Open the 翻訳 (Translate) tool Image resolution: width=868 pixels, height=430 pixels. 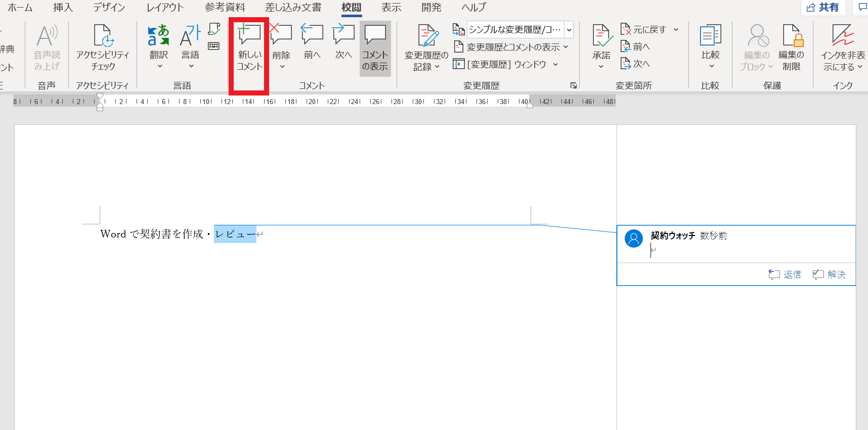tap(159, 42)
